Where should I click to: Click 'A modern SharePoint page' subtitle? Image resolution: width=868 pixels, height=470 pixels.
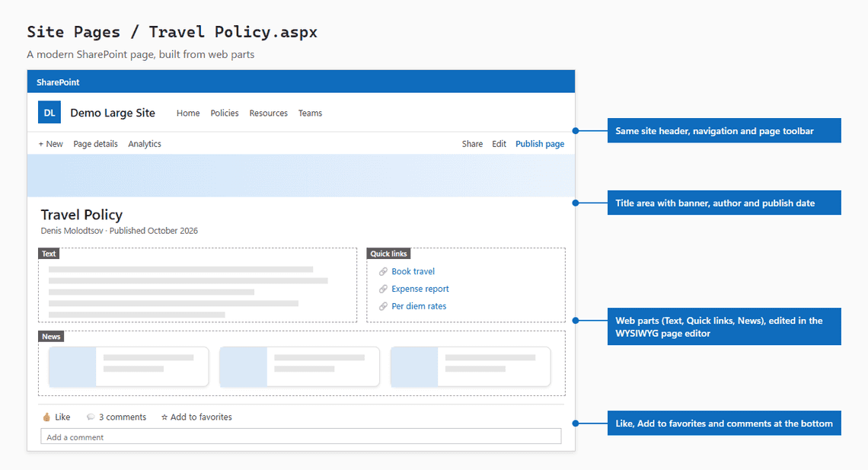[141, 54]
